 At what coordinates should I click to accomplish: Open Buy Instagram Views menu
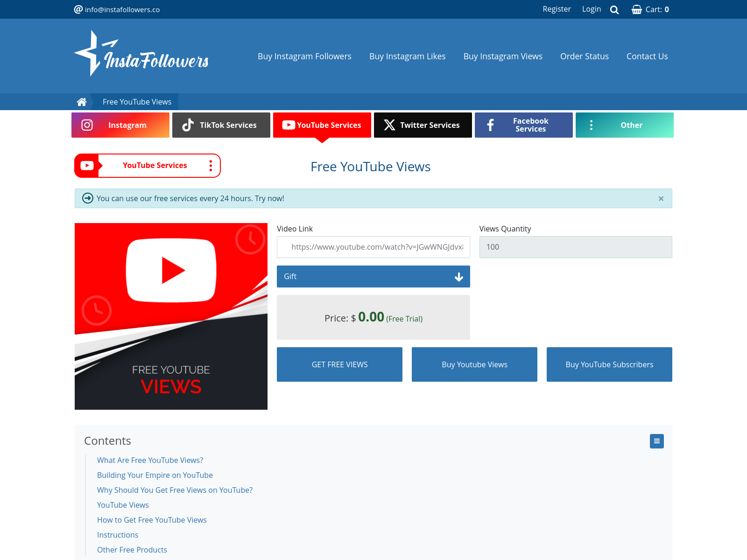coord(503,56)
